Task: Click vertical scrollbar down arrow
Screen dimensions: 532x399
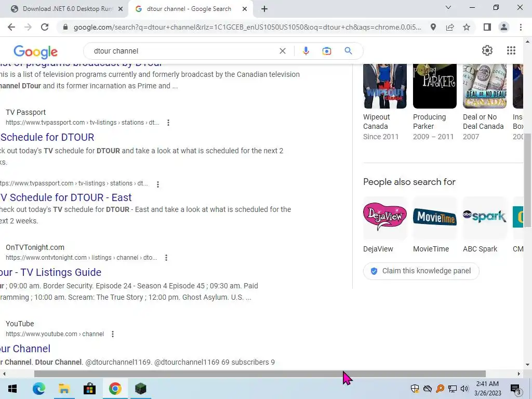Action: click(528, 365)
